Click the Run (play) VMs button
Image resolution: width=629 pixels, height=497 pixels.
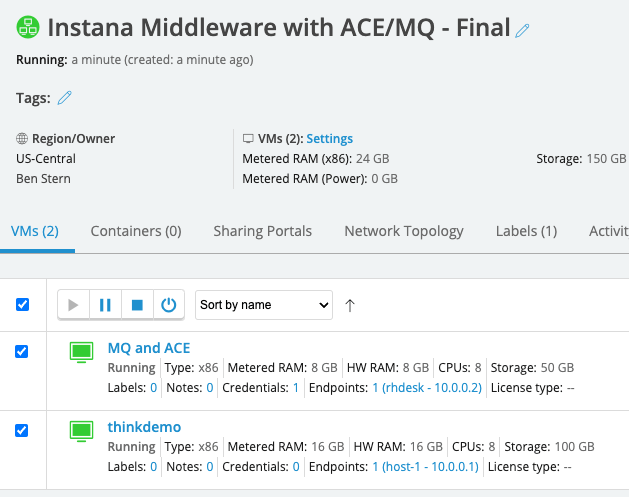click(73, 305)
